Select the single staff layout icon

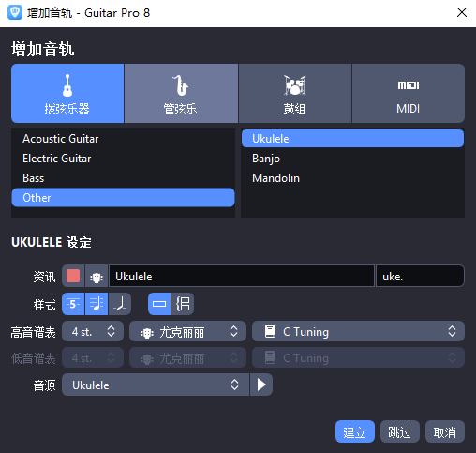pyautogui.click(x=159, y=304)
